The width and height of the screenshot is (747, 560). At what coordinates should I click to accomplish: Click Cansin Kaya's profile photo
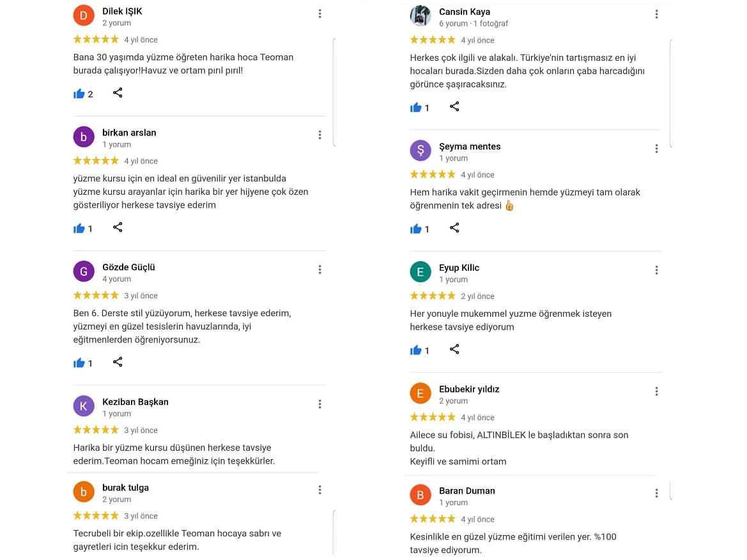420,16
